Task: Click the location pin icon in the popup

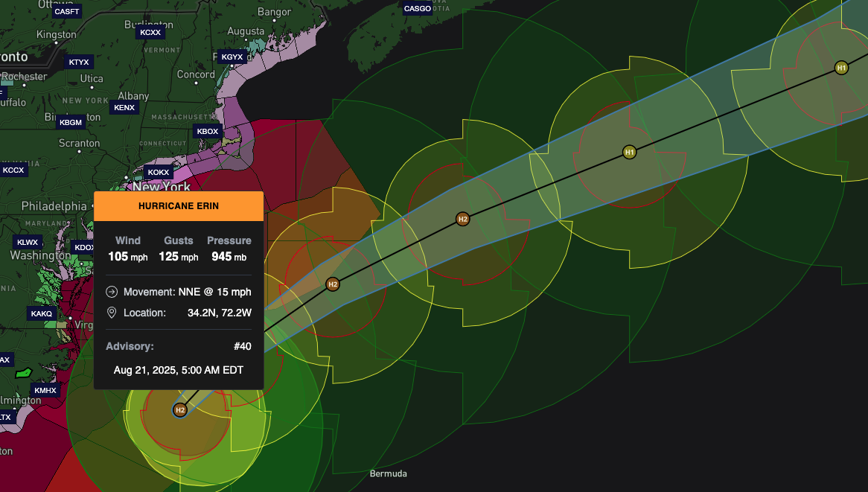Action: point(112,313)
